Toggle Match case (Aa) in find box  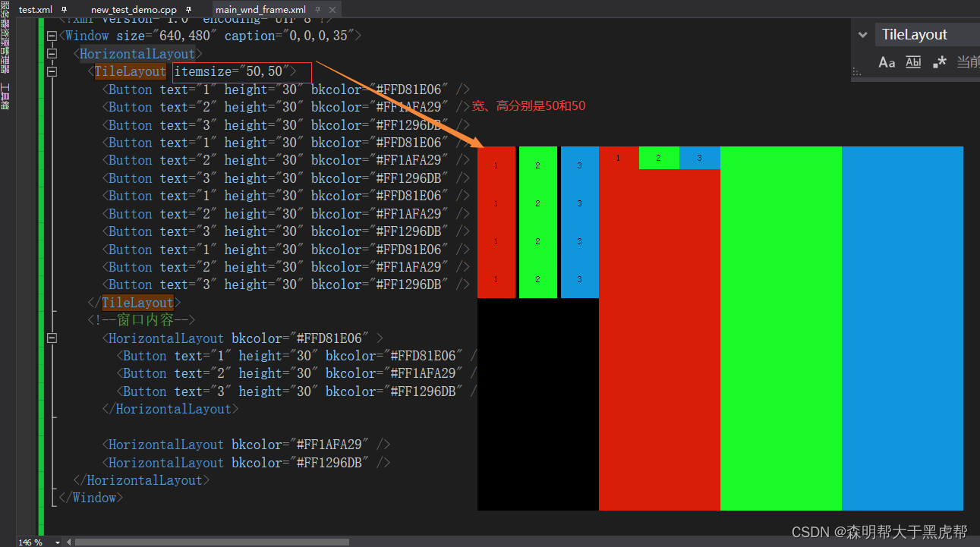point(887,62)
